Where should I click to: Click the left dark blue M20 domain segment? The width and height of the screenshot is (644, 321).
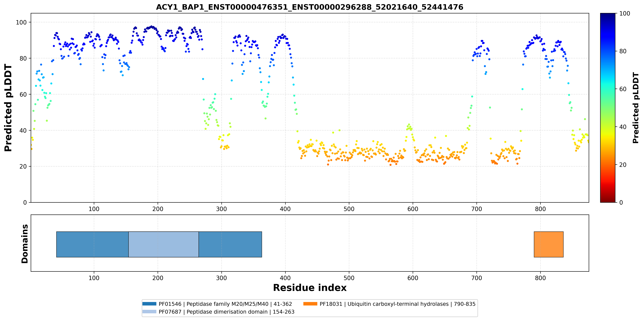coord(93,244)
